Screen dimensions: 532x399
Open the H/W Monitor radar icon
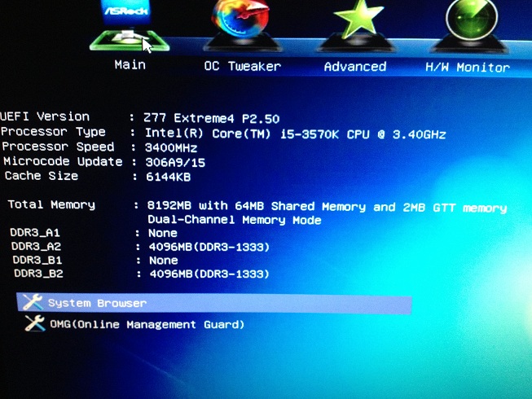pyautogui.click(x=470, y=26)
